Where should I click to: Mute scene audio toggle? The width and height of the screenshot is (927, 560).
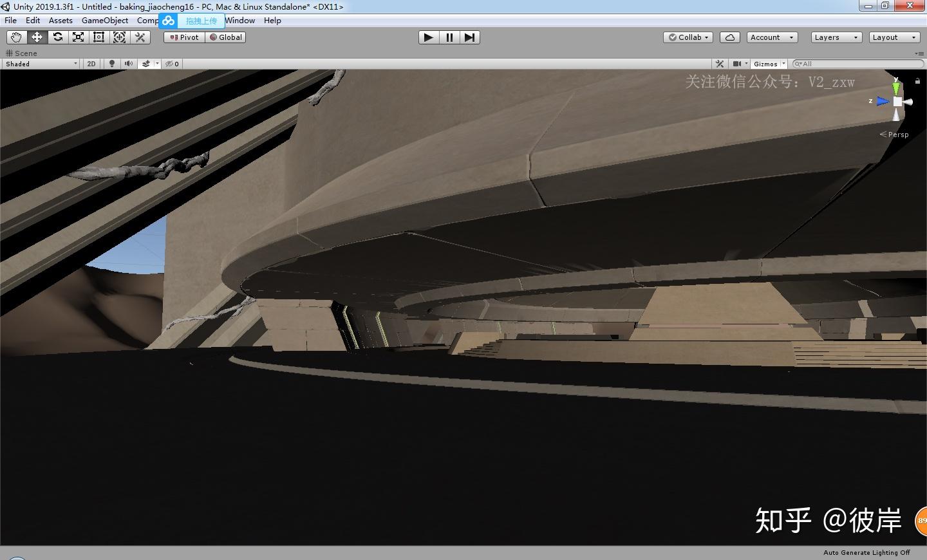tap(128, 64)
